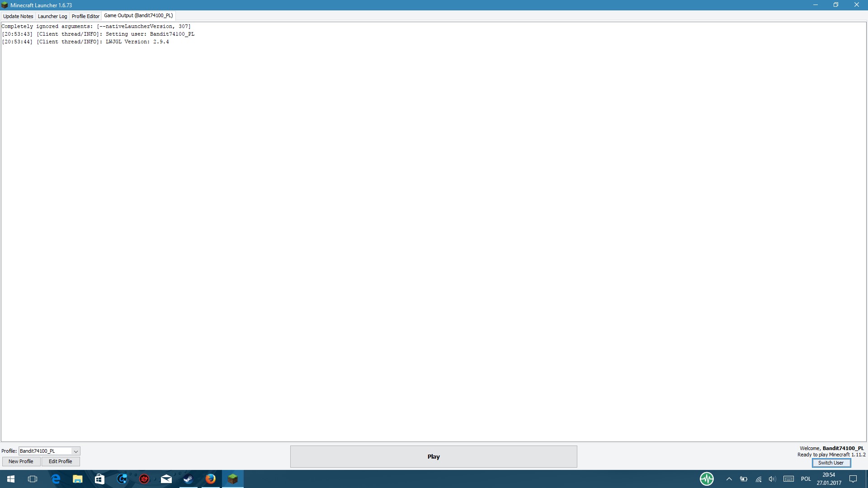
Task: Open File Explorer from the taskbar
Action: coord(77,479)
